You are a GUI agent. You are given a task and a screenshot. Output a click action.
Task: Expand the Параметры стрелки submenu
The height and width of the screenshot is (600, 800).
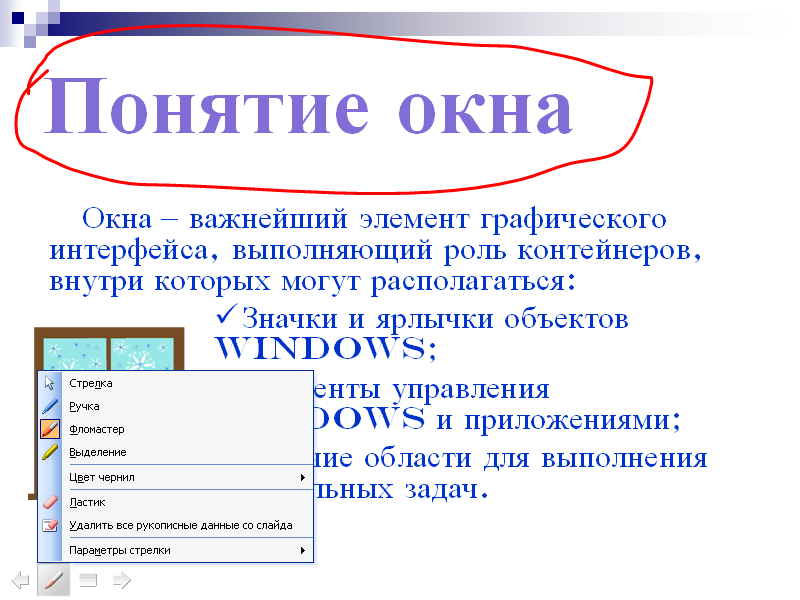pyautogui.click(x=176, y=550)
